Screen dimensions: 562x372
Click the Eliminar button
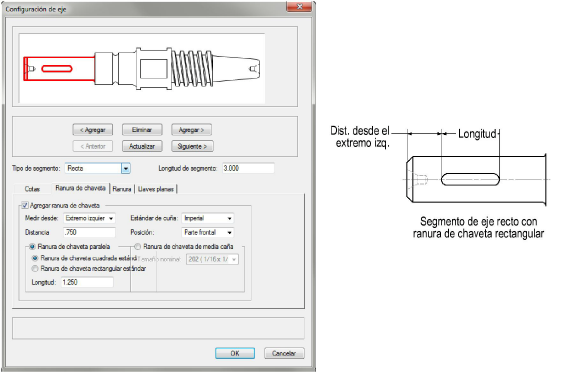tap(142, 130)
